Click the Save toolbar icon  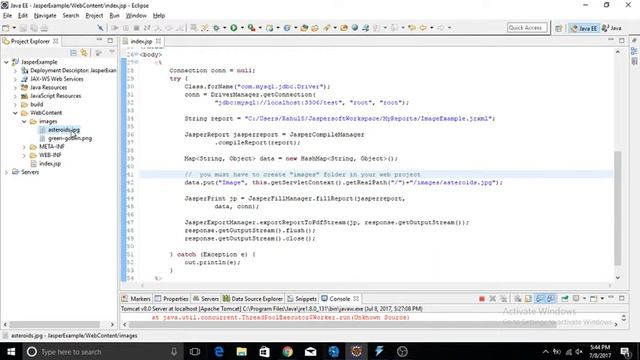tap(23, 28)
